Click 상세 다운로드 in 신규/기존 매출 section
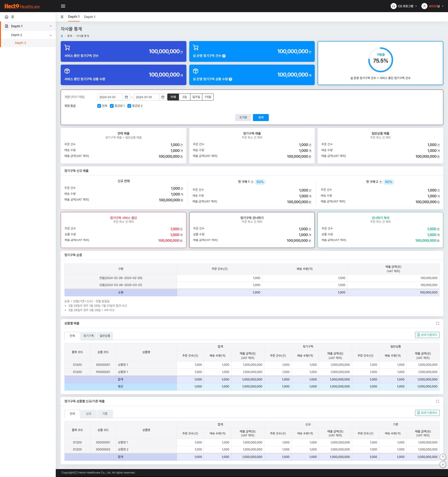The width and height of the screenshot is (448, 477). click(427, 413)
